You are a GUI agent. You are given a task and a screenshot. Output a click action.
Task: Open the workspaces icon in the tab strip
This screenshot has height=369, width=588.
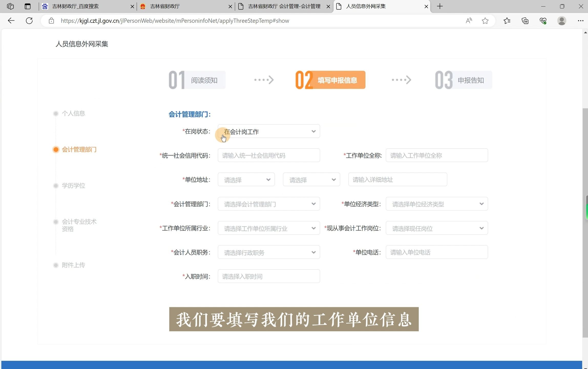[10, 6]
